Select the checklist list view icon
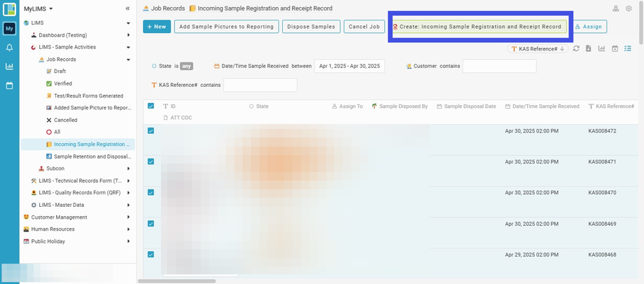644x284 pixels. tap(628, 48)
